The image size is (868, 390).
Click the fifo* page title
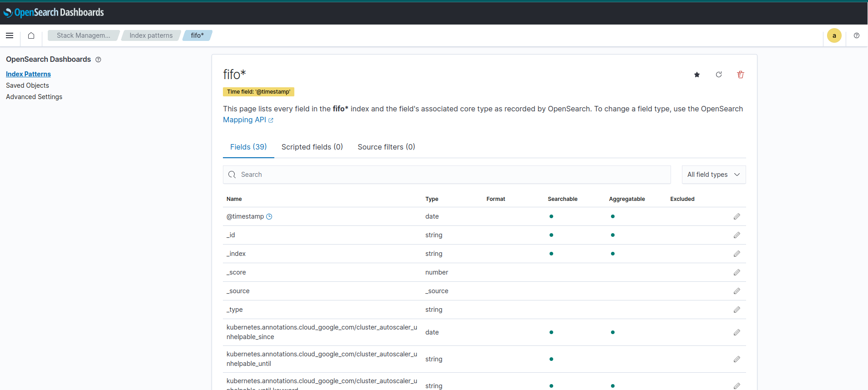(234, 74)
